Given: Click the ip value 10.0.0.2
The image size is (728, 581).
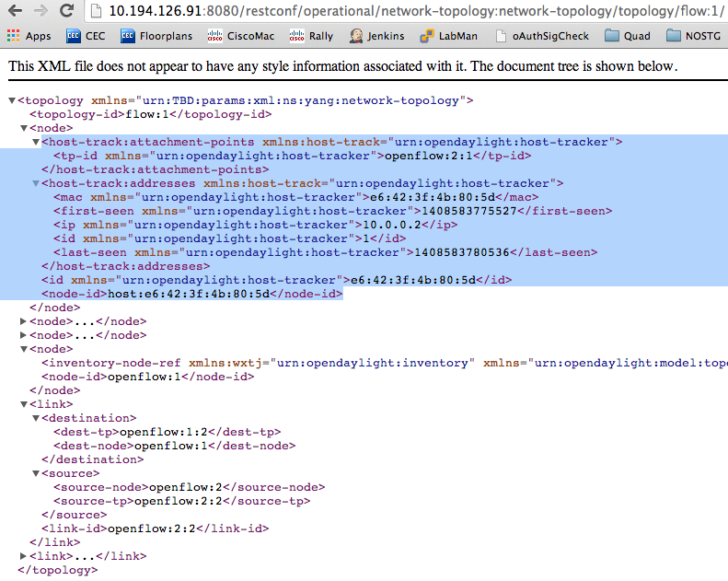Looking at the screenshot, I should tap(391, 225).
